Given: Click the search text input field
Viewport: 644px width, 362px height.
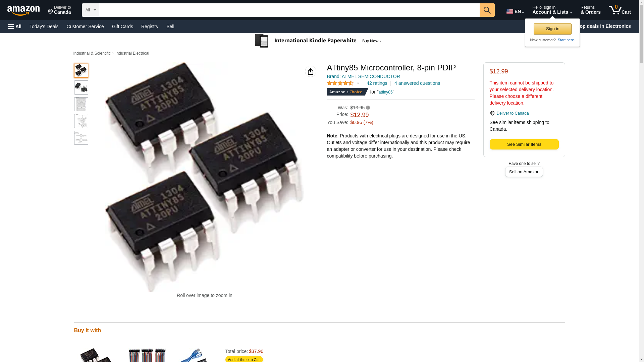Looking at the screenshot, I should (289, 10).
